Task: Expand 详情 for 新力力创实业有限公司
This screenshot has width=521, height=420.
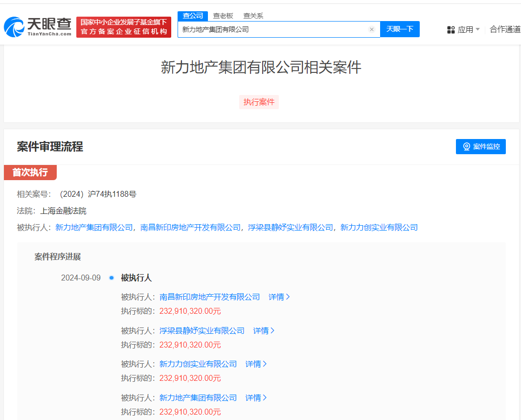Action: [256, 364]
